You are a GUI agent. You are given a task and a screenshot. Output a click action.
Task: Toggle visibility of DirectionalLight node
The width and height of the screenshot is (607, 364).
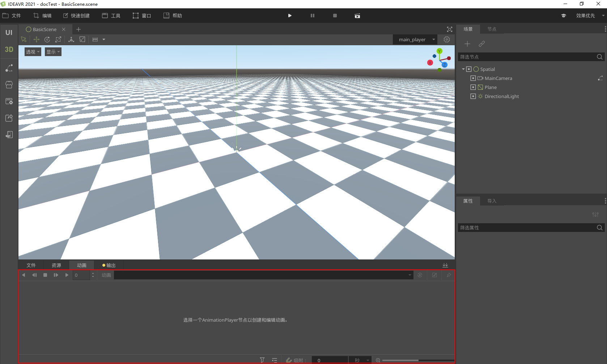pos(473,96)
